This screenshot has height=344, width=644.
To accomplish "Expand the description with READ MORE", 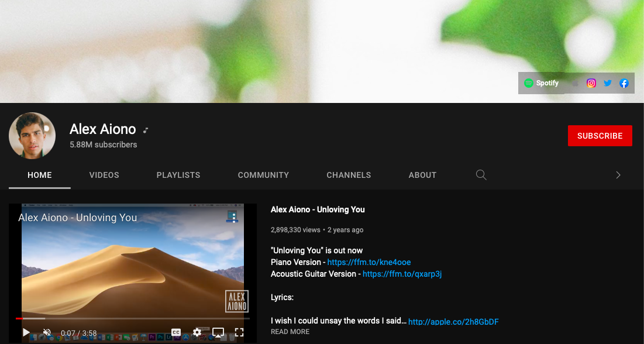I will tap(290, 332).
